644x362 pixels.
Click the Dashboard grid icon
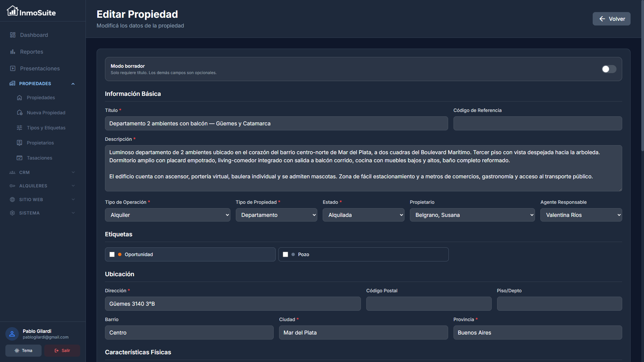[x=13, y=35]
